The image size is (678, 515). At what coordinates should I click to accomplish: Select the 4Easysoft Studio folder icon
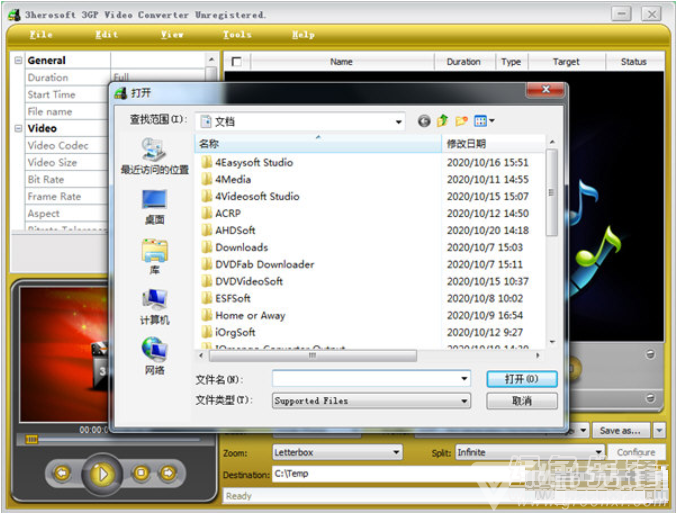click(x=207, y=163)
